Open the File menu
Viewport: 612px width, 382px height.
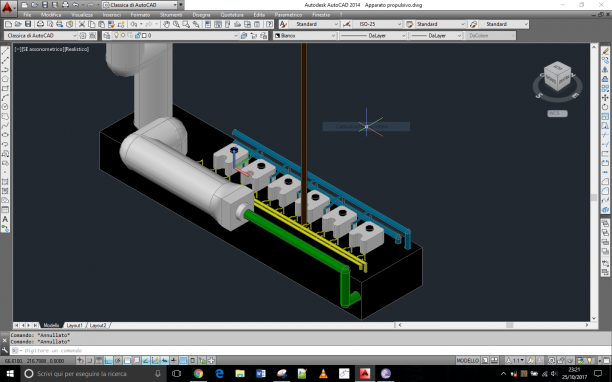click(x=27, y=15)
